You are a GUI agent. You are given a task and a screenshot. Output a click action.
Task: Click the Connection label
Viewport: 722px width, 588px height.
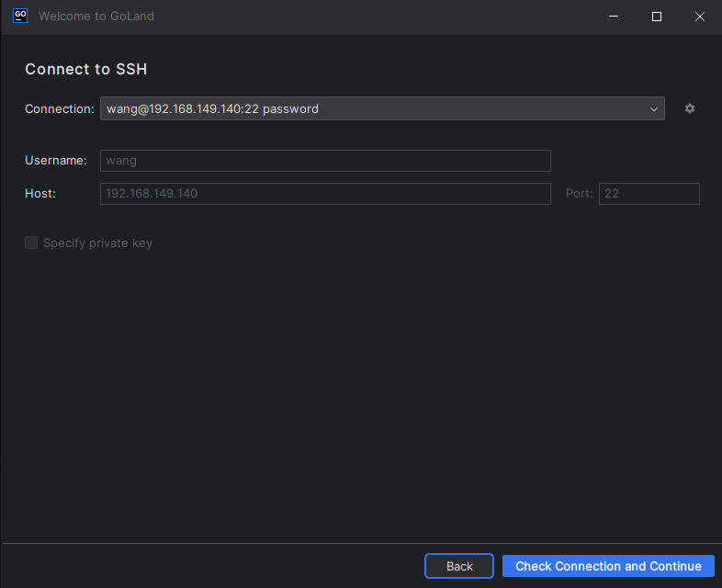(59, 108)
